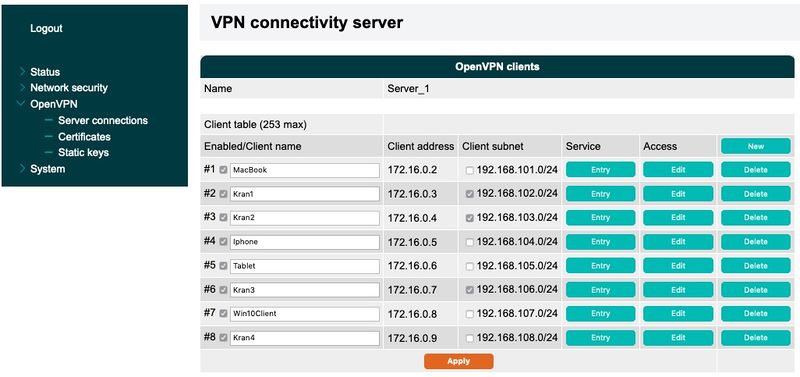Open the Status menu item
This screenshot has height=377, width=800.
tap(45, 72)
